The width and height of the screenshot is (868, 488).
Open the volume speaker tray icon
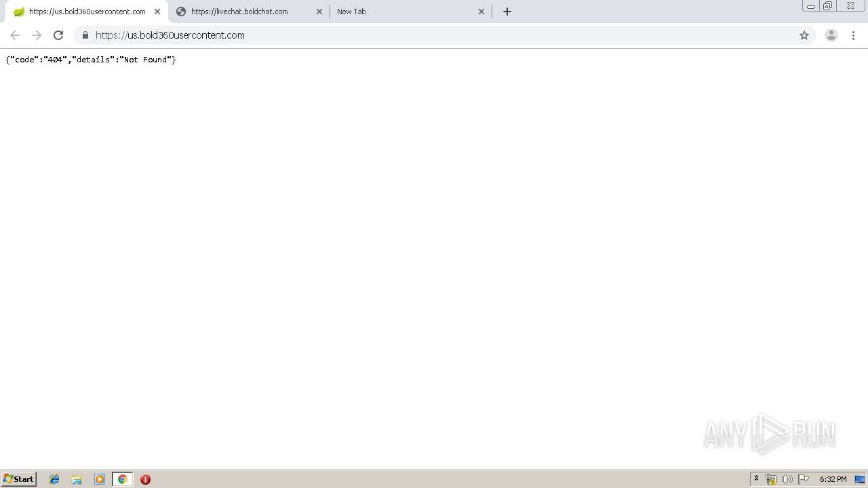click(x=787, y=479)
